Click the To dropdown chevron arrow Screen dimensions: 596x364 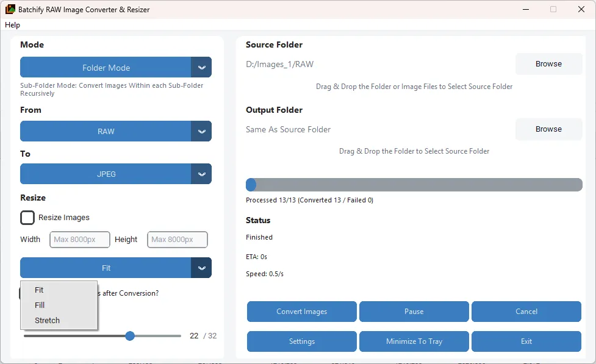tap(202, 174)
